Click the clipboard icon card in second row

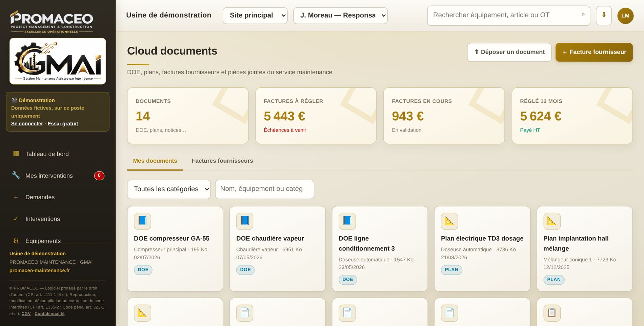(552, 313)
